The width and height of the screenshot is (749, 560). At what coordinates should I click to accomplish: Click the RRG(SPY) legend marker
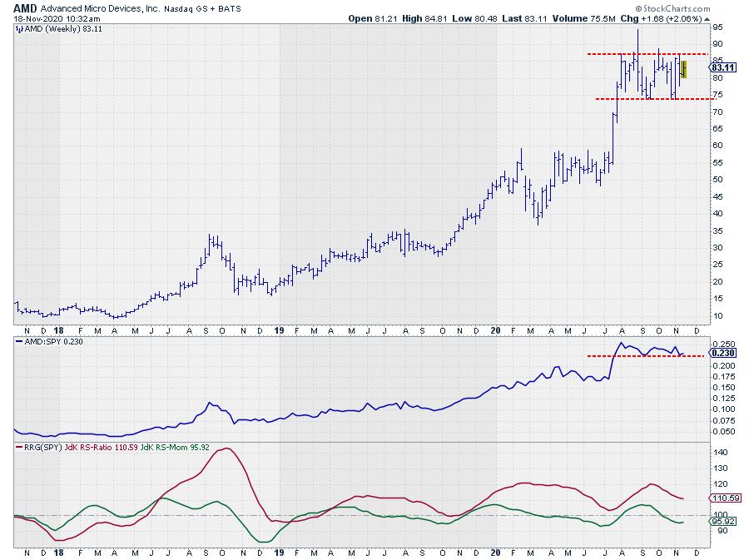coord(19,448)
